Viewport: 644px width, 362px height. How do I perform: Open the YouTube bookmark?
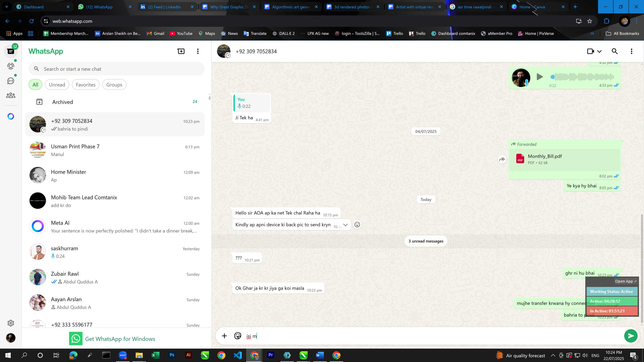click(x=181, y=34)
